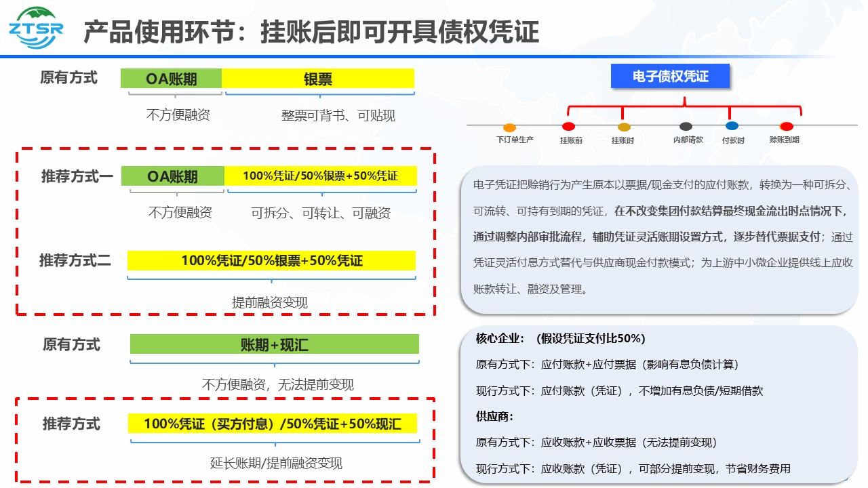Select the 付款时 timeline label
The width and height of the screenshot is (868, 488).
[x=733, y=140]
